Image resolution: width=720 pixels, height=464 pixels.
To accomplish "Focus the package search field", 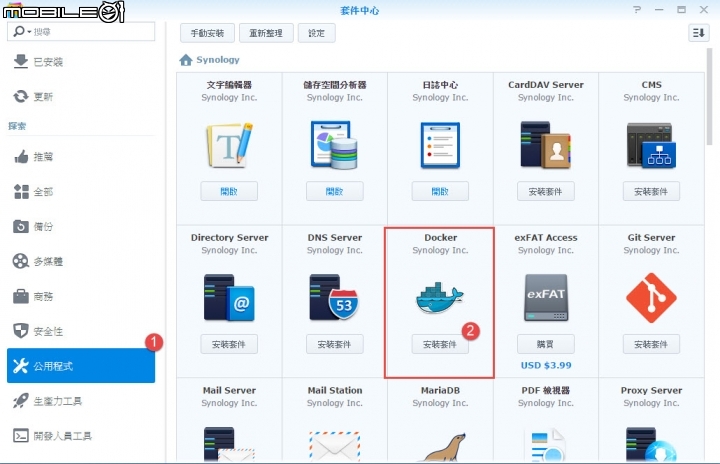I will click(81, 32).
